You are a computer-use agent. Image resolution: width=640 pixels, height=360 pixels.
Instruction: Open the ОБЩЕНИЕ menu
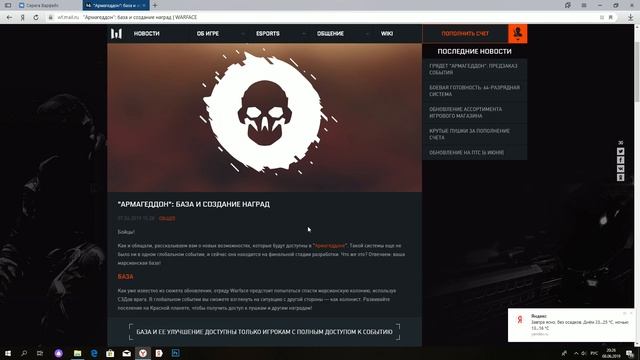click(330, 33)
